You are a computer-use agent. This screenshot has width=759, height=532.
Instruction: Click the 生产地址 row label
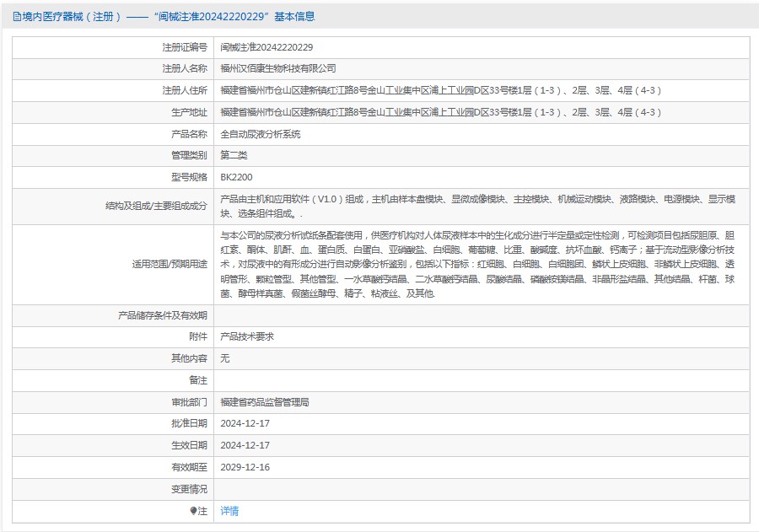[x=189, y=112]
